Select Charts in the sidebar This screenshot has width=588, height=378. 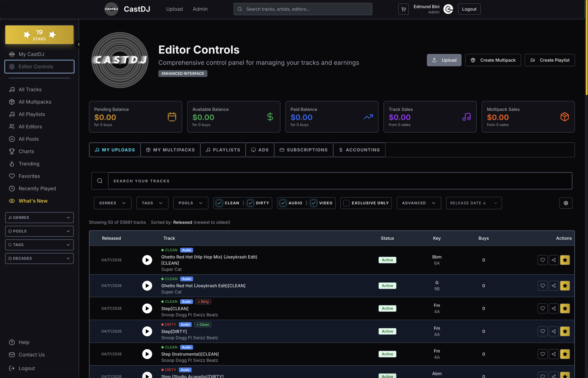point(26,151)
